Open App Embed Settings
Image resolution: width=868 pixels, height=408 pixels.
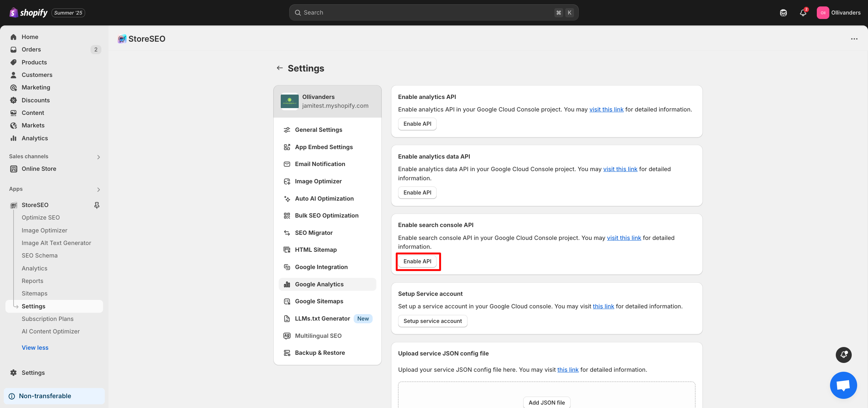coord(327,147)
